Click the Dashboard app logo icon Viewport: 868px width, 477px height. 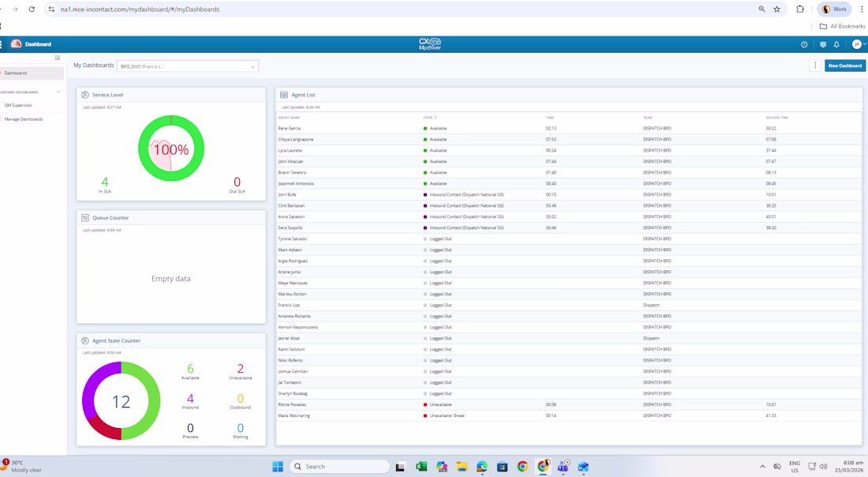pyautogui.click(x=16, y=44)
